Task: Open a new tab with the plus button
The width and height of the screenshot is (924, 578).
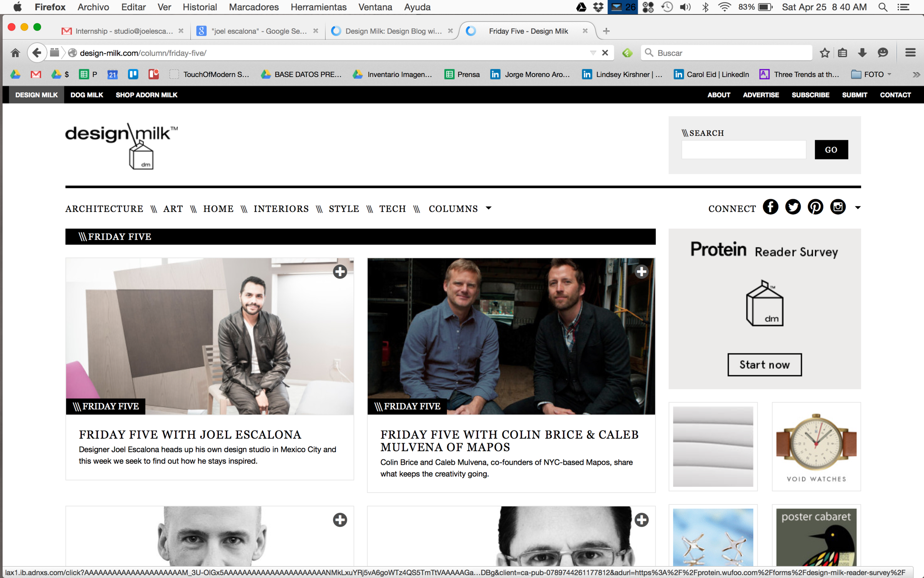Action: [606, 31]
